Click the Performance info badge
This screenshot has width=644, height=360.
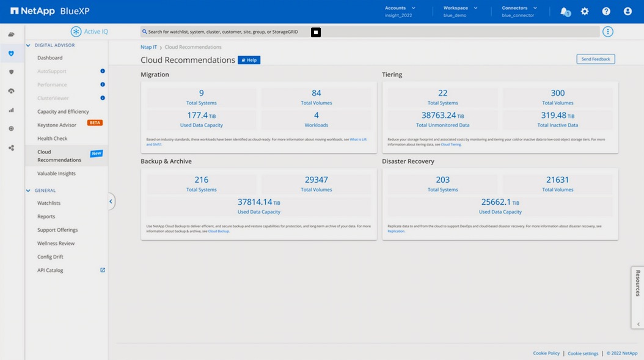pyautogui.click(x=103, y=85)
